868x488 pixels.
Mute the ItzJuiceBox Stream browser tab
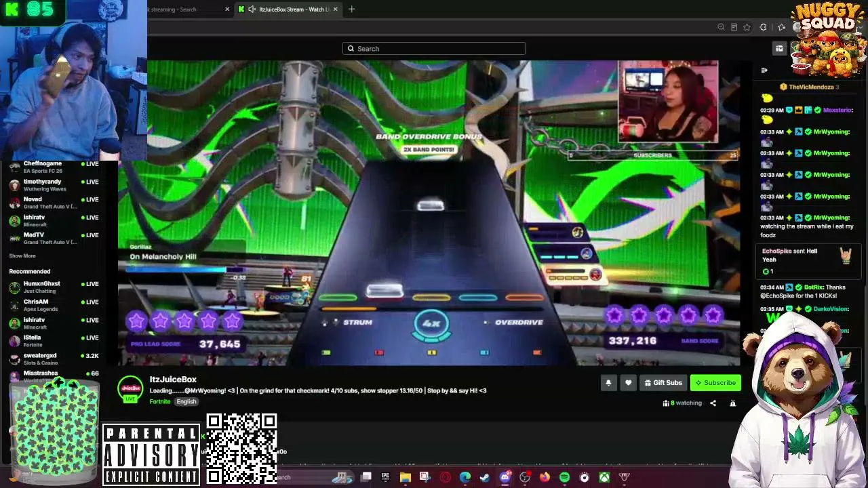[252, 9]
